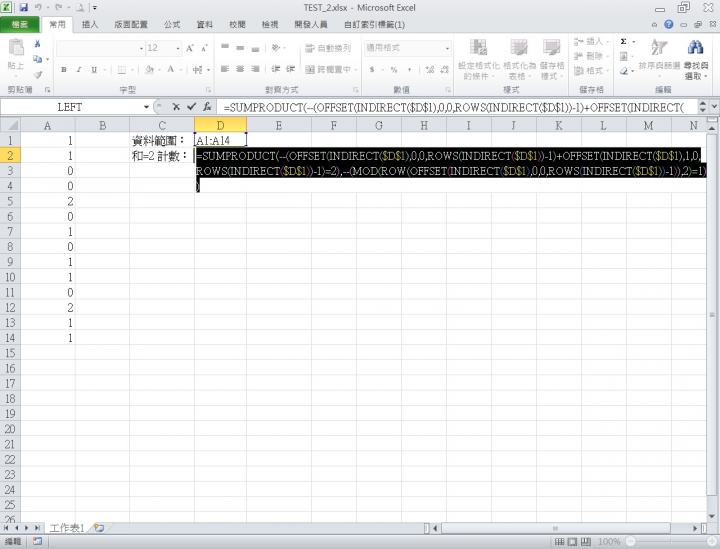Click the Insert Function fx icon

pyautogui.click(x=207, y=107)
